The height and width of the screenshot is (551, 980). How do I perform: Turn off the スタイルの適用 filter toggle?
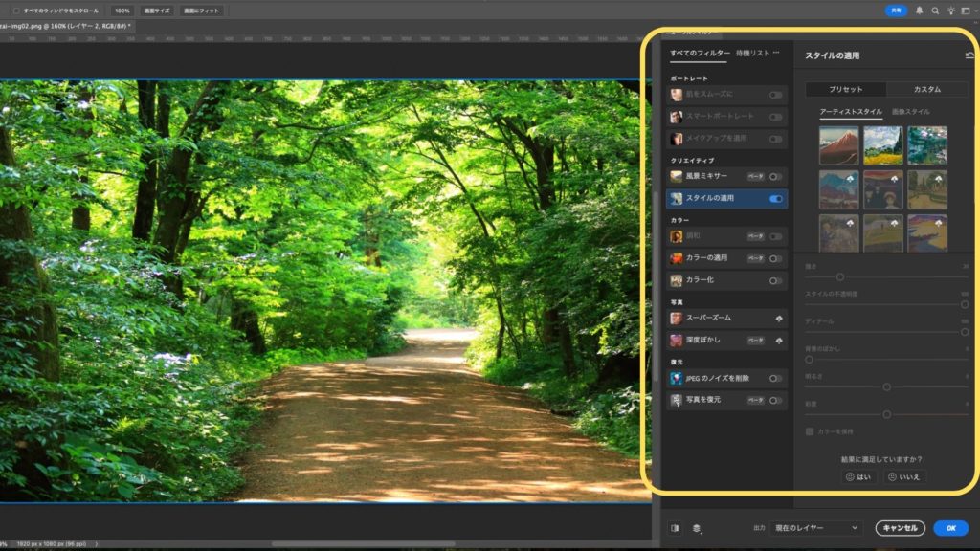(775, 199)
